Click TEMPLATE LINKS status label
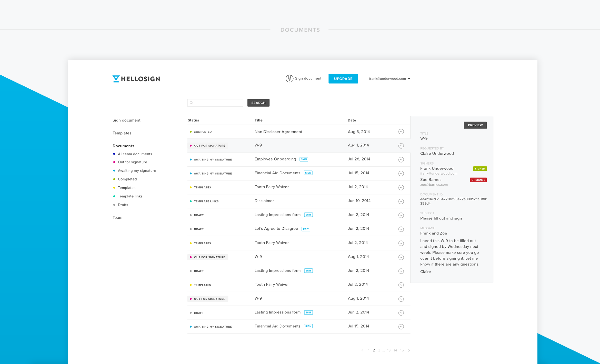Viewport: 600px width, 364px height. click(x=206, y=201)
